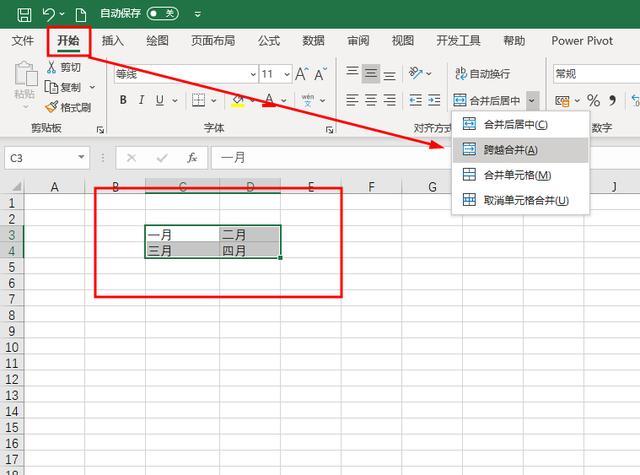Click the align right icon
Screen dimensions: 640x475
pos(389,100)
